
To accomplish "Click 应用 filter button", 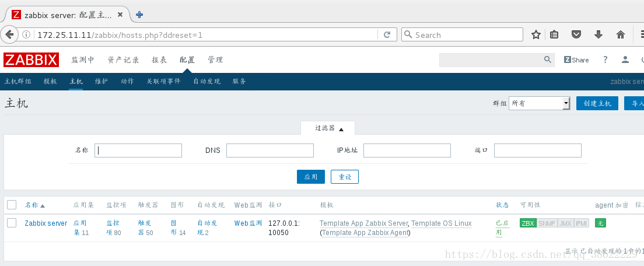I will point(311,177).
